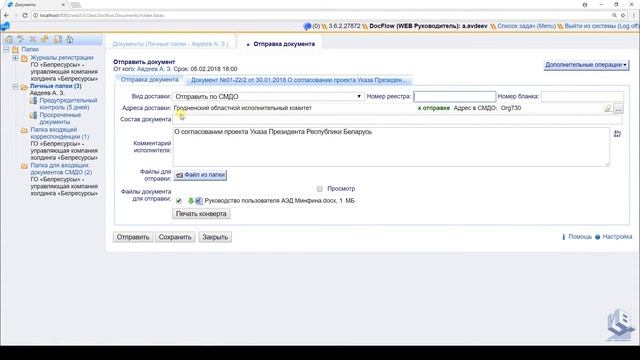Image resolution: width=640 pixels, height=360 pixels.
Task: Click the Папка входящей корреспонденции folder icon
Action: point(24,130)
